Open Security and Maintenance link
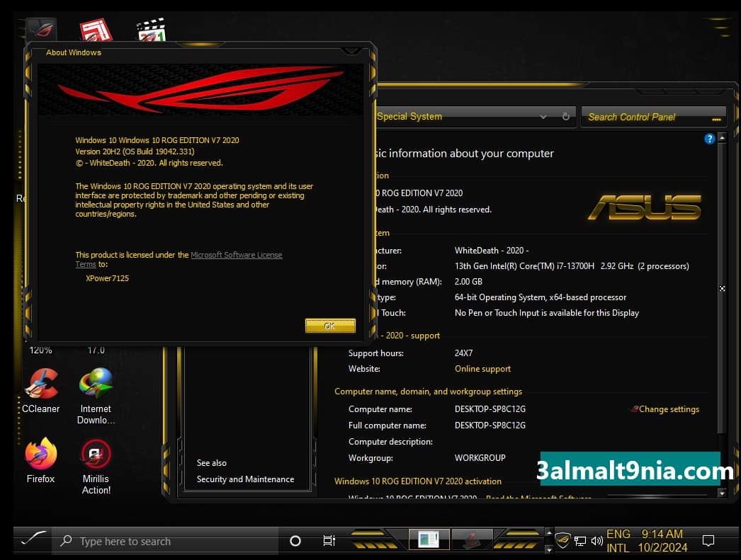The height and width of the screenshot is (560, 741). point(245,479)
